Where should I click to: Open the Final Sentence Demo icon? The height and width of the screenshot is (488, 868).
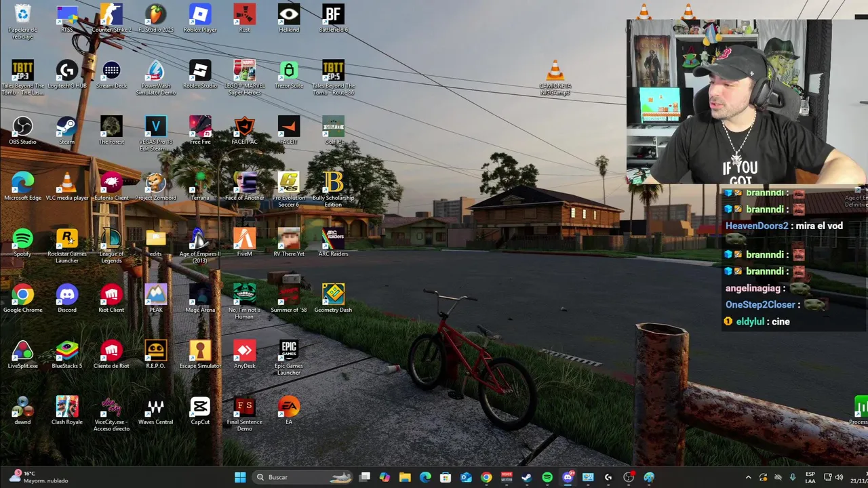pyautogui.click(x=244, y=414)
